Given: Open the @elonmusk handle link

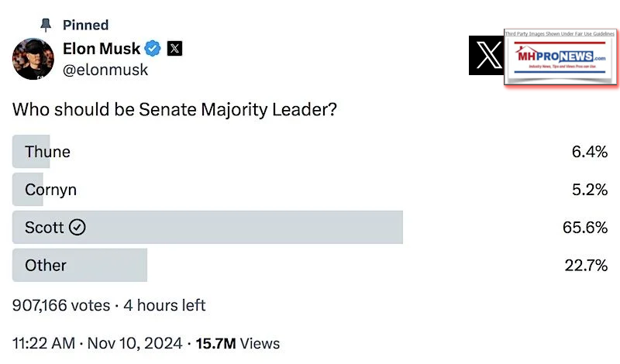Looking at the screenshot, I should (105, 70).
